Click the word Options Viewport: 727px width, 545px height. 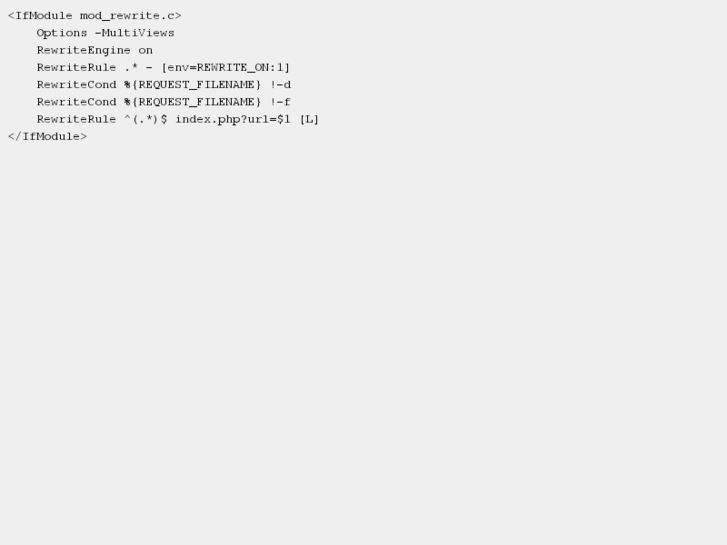(x=62, y=33)
